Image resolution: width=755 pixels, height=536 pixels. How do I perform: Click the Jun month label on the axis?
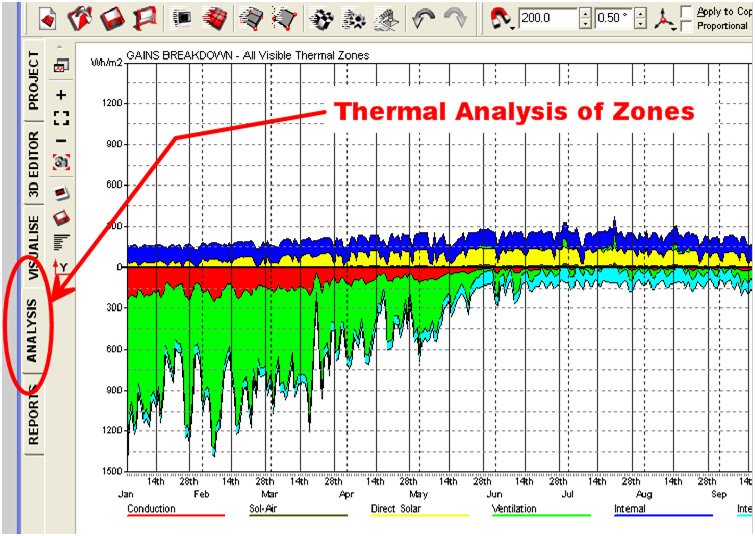(x=495, y=497)
